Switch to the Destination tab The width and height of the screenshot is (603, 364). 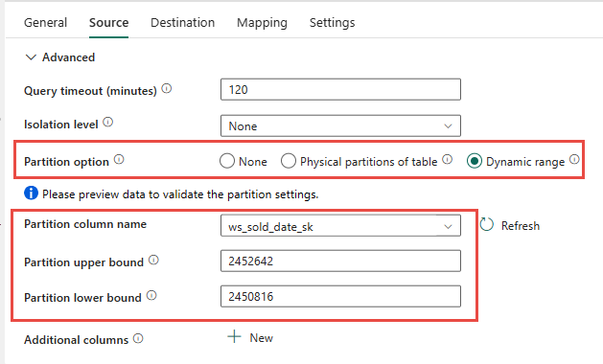coord(183,23)
